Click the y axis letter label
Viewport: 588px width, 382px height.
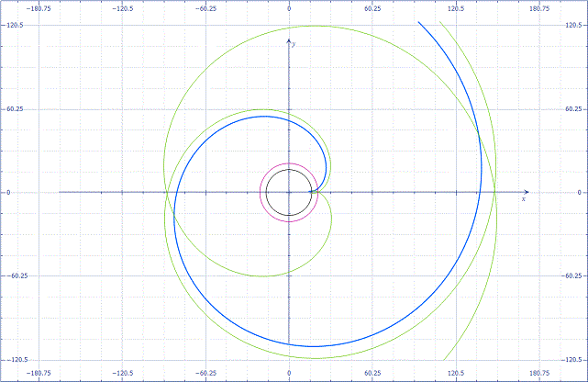294,44
